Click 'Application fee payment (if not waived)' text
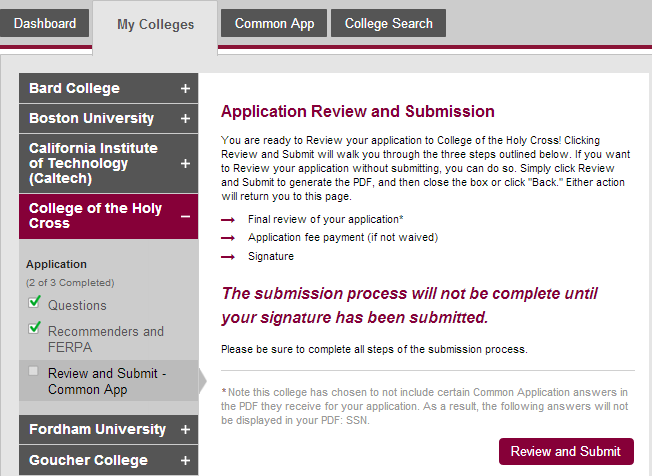The image size is (652, 476). pyautogui.click(x=343, y=237)
